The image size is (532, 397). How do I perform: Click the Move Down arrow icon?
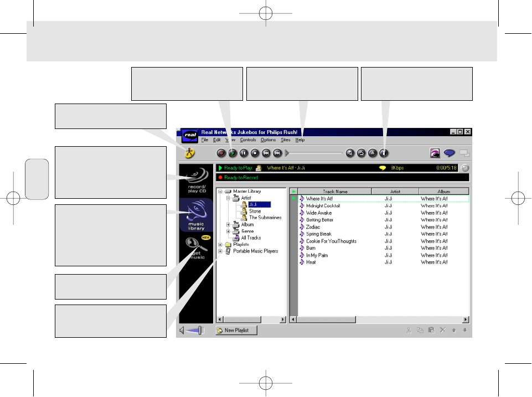point(465,330)
